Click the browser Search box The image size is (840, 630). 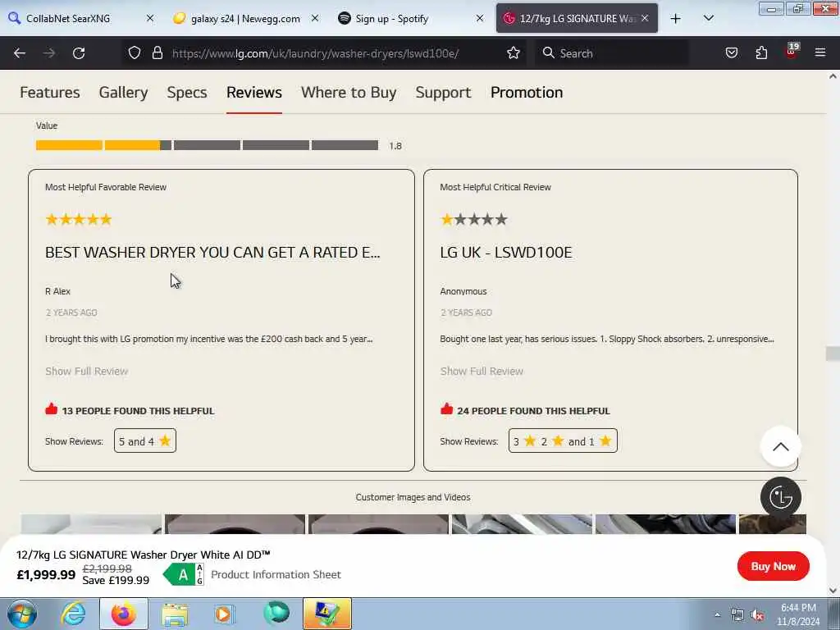pyautogui.click(x=612, y=53)
